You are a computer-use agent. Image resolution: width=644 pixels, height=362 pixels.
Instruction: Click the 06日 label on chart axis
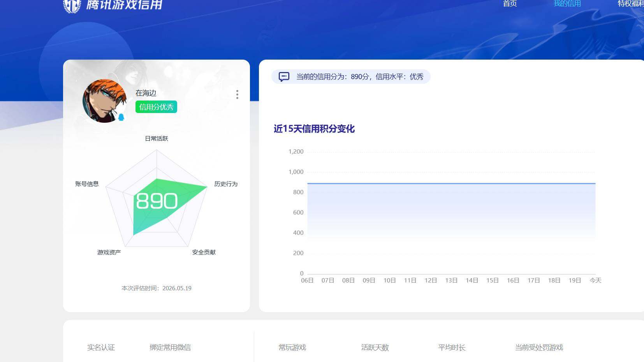tap(307, 280)
